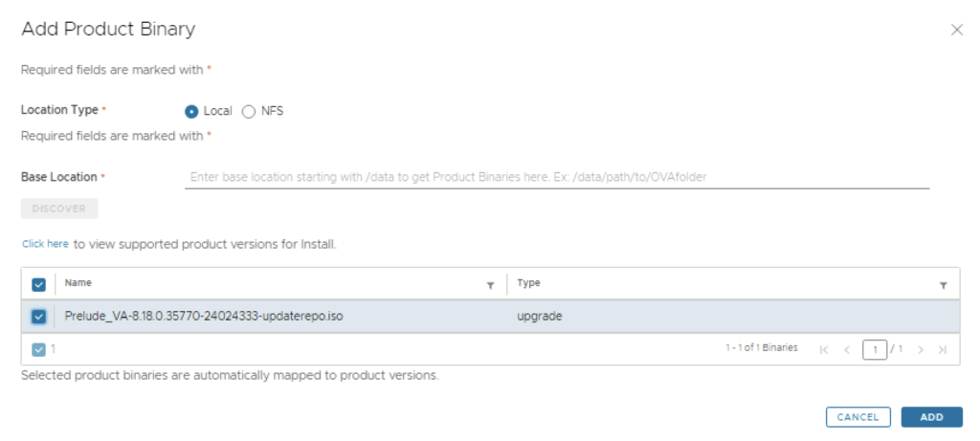Click the page number input box
Screen dimensions: 980x441
click(x=874, y=349)
